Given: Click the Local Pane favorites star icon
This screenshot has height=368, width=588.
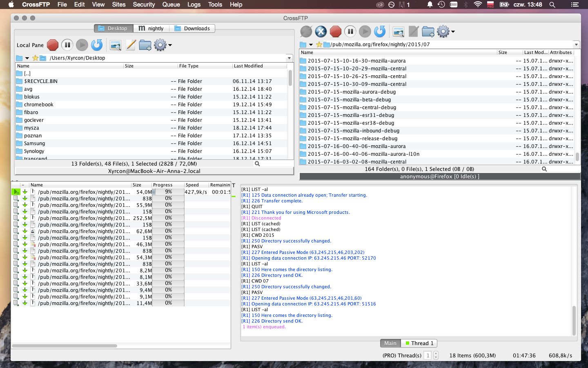Looking at the screenshot, I should click(35, 58).
